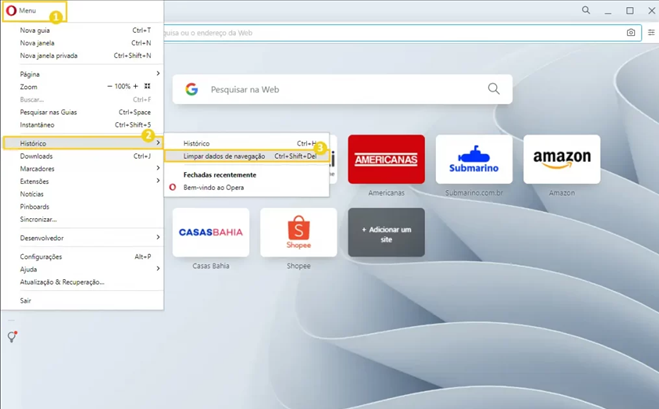Click the Americanas label under tile

tap(386, 193)
